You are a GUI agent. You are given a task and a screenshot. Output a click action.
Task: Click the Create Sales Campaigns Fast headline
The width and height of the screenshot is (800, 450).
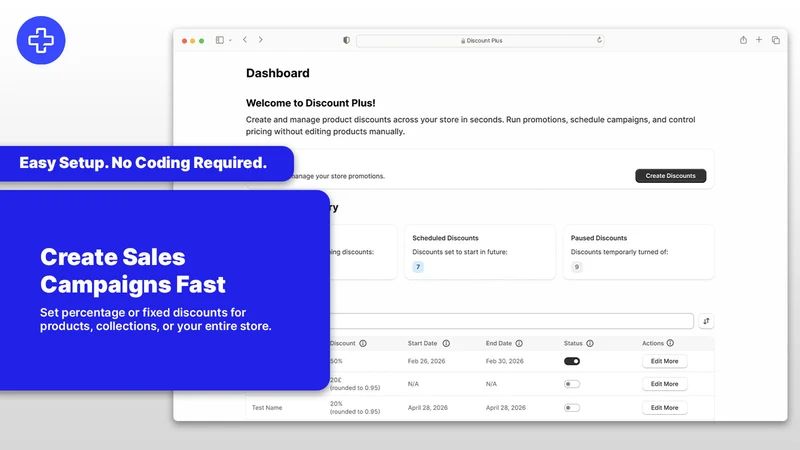tap(133, 270)
